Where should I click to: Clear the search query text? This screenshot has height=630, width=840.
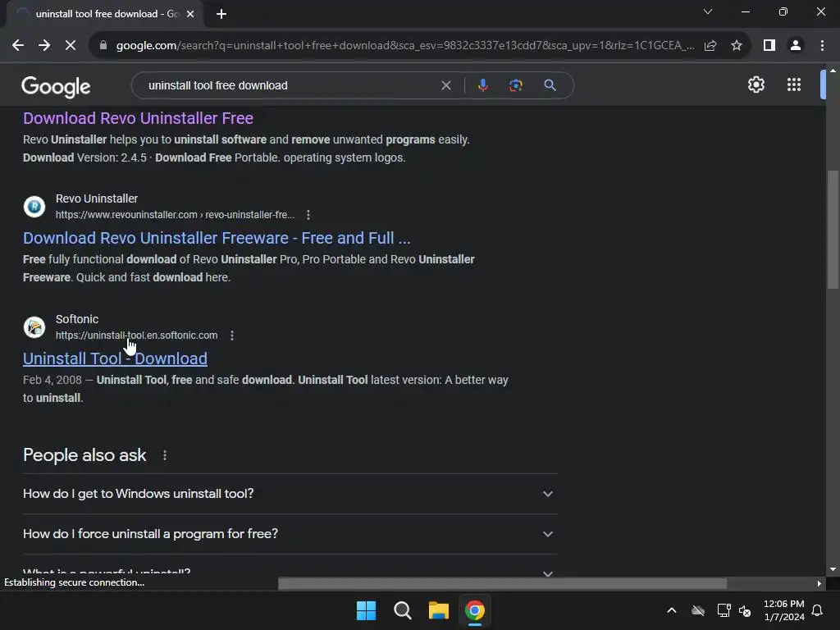[x=445, y=85]
